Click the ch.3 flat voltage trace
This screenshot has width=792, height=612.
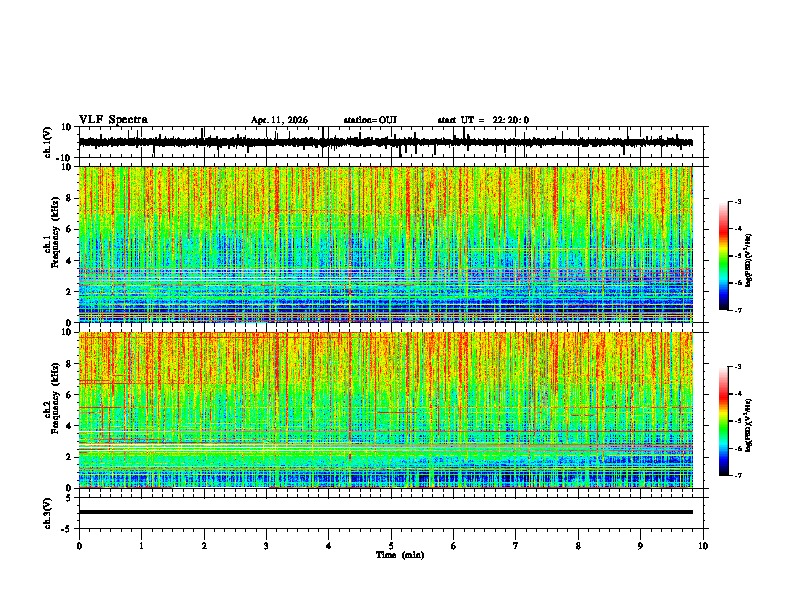tap(386, 512)
